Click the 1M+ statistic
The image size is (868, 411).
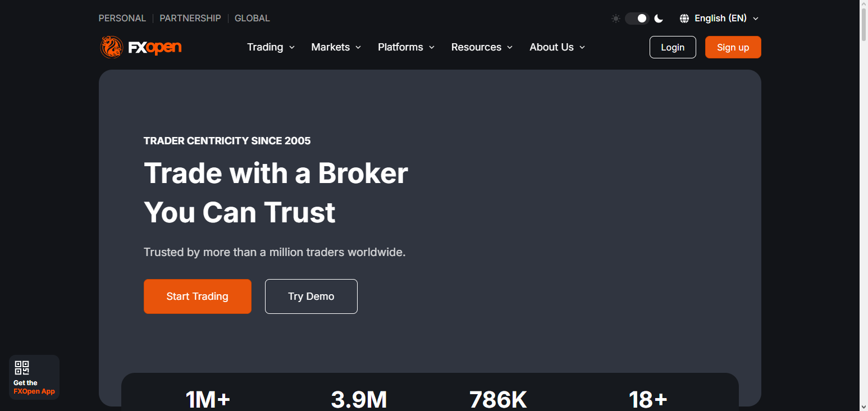pos(208,400)
